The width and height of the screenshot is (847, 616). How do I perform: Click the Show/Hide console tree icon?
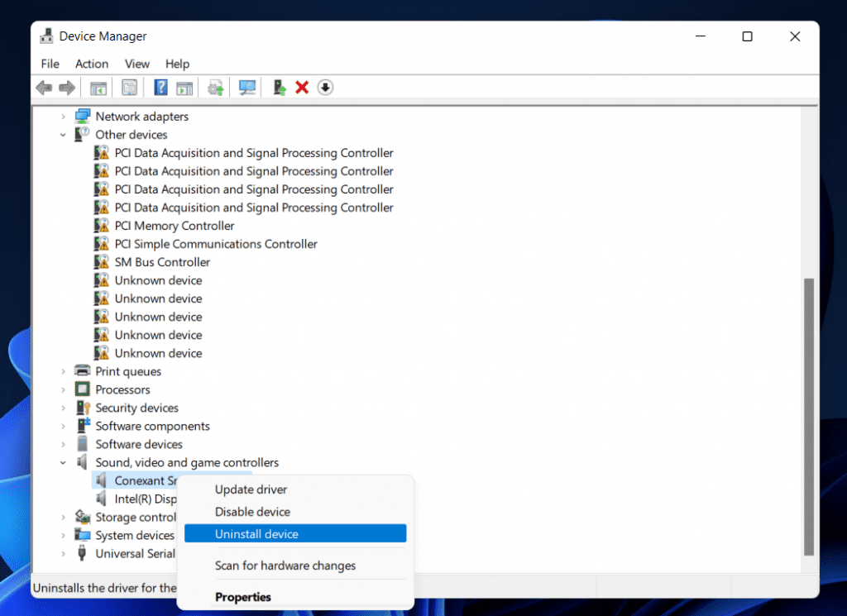tap(98, 87)
